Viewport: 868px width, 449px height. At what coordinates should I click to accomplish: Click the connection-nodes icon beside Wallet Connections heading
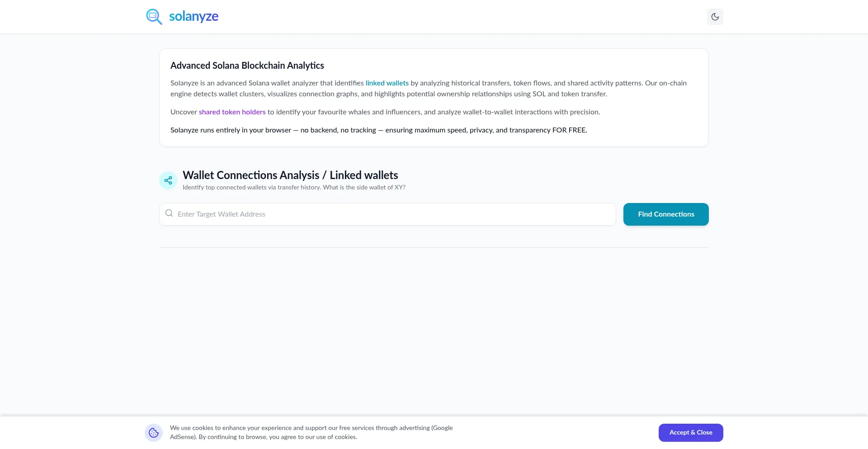(168, 180)
